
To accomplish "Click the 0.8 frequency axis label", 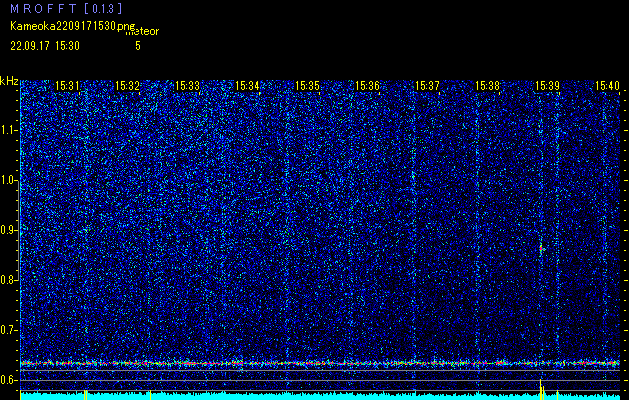I will [x=9, y=280].
